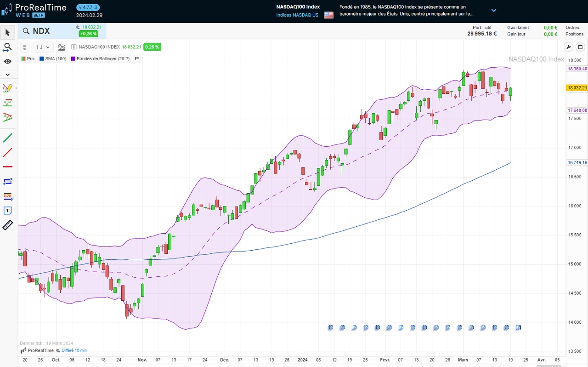The height and width of the screenshot is (367, 588).
Task: Click the green +0,26 % badge near NDX
Action: click(x=88, y=34)
